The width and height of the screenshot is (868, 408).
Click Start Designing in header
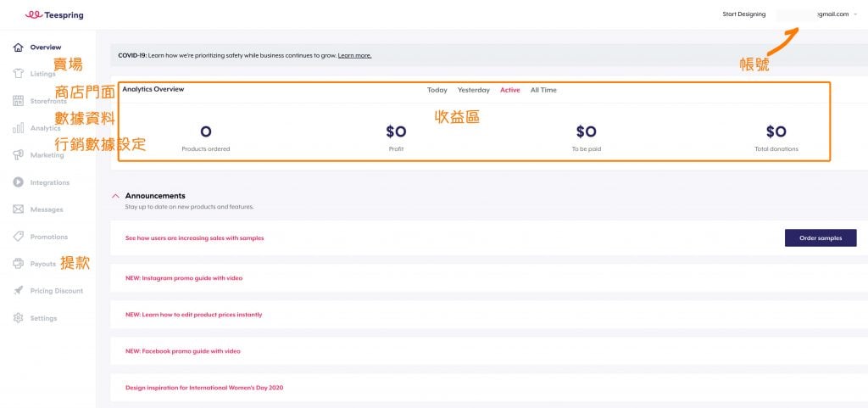744,14
